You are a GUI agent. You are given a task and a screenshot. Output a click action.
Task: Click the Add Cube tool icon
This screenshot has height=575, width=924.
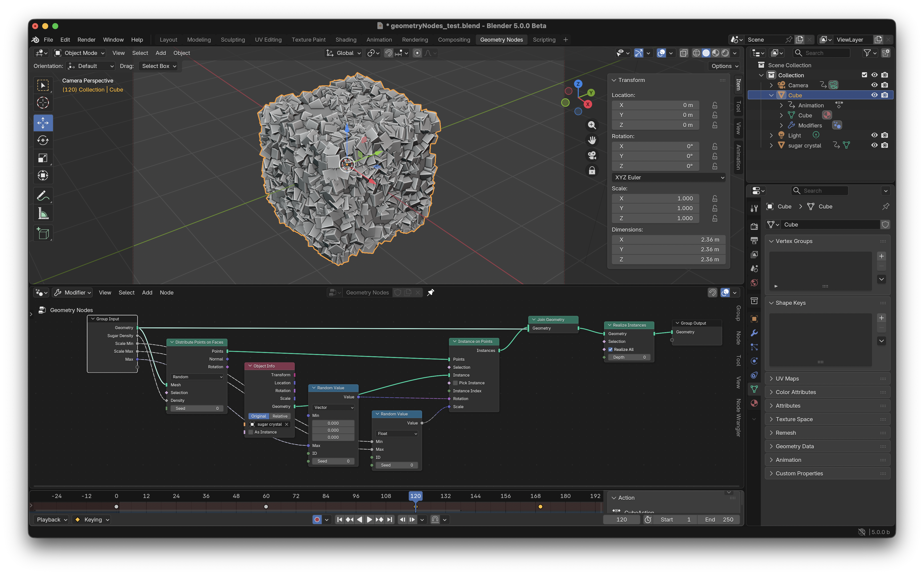pyautogui.click(x=43, y=233)
